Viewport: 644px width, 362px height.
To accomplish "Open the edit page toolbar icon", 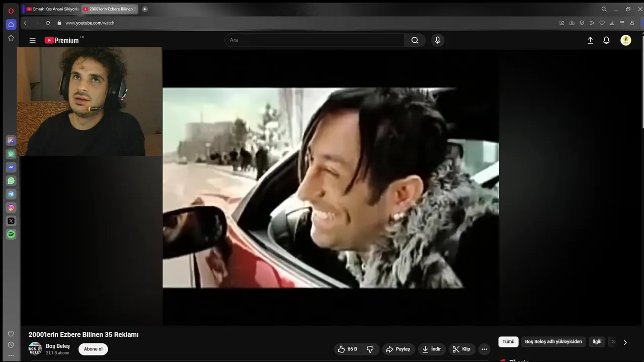I will [x=562, y=23].
